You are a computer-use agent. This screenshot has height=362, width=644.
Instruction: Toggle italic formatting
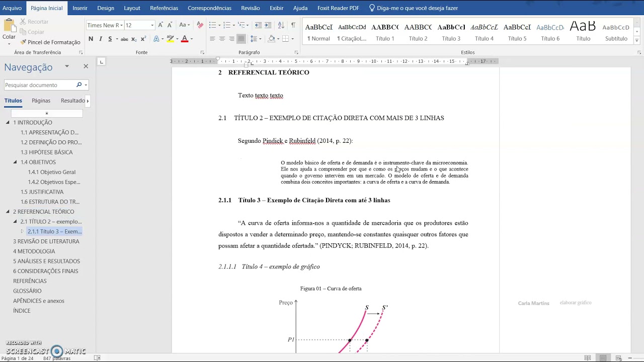(x=100, y=39)
